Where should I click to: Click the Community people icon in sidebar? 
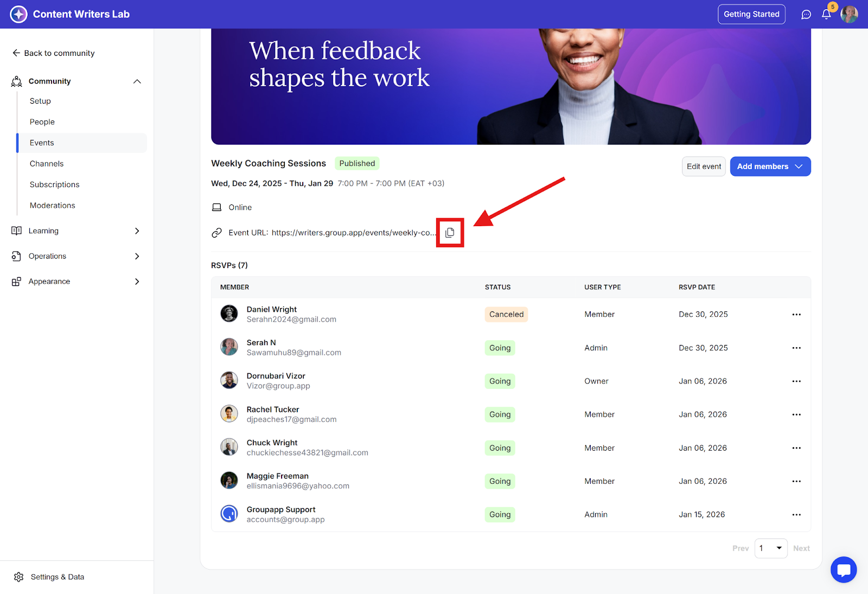17,81
